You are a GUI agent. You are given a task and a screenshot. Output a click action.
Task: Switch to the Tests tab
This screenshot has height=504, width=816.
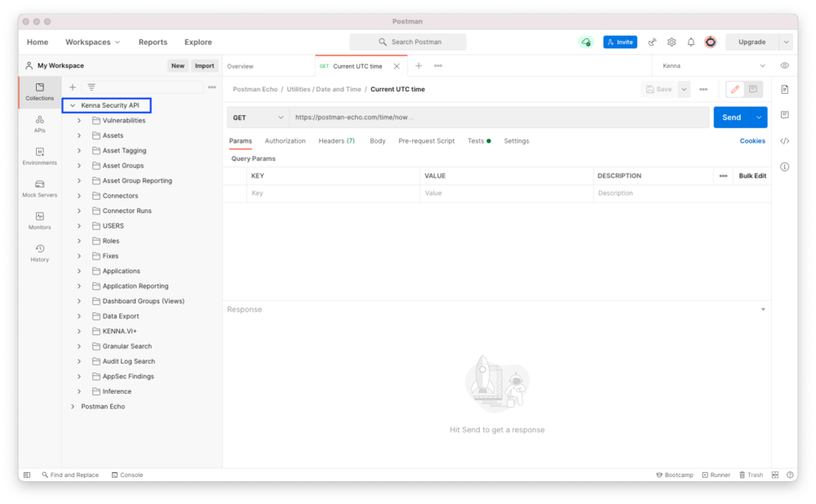pyautogui.click(x=479, y=141)
